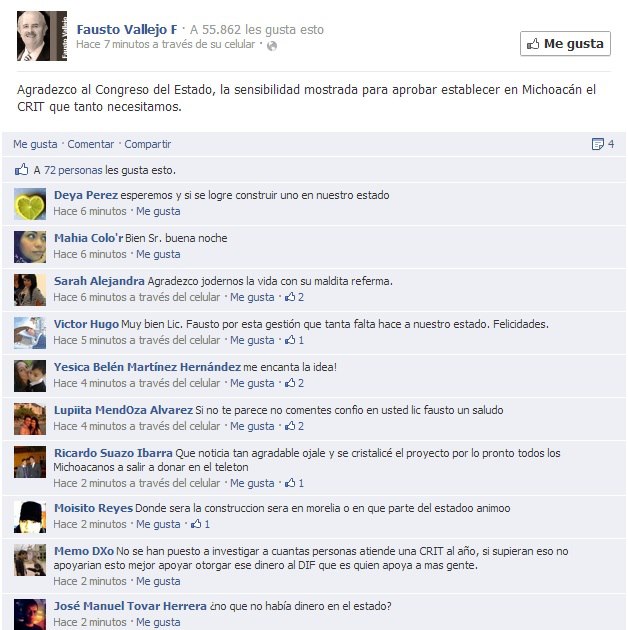This screenshot has width=628, height=630.
Task: Click Compartir under the post
Action: 147,144
